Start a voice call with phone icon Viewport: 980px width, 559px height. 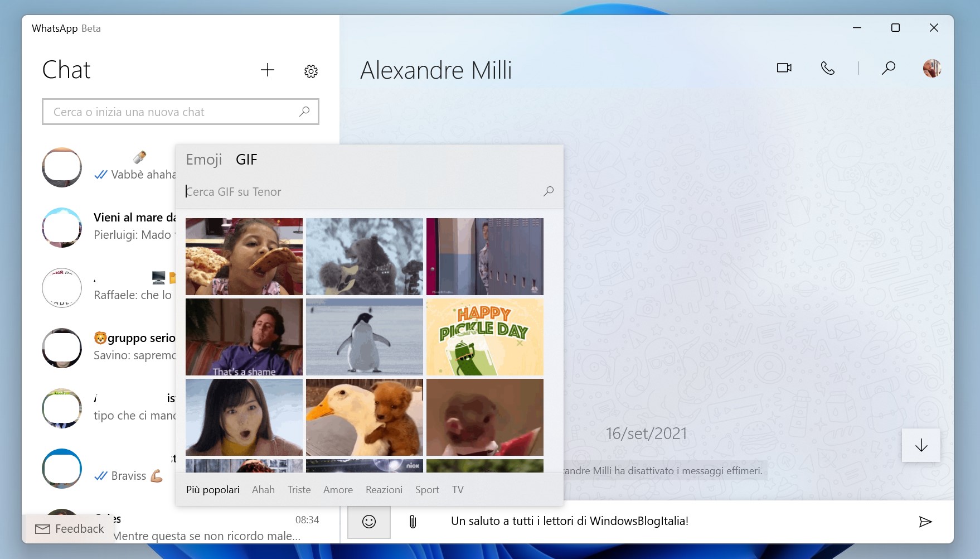tap(828, 68)
